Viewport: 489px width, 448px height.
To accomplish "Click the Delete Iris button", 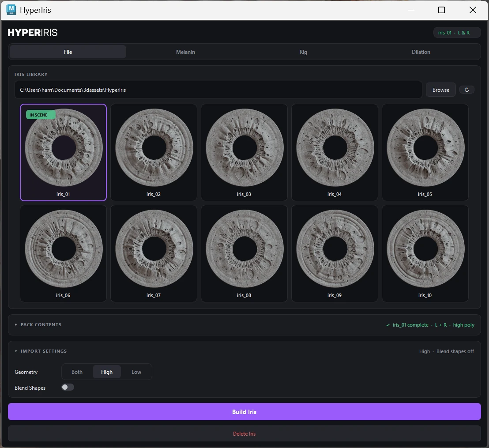I will click(x=244, y=433).
